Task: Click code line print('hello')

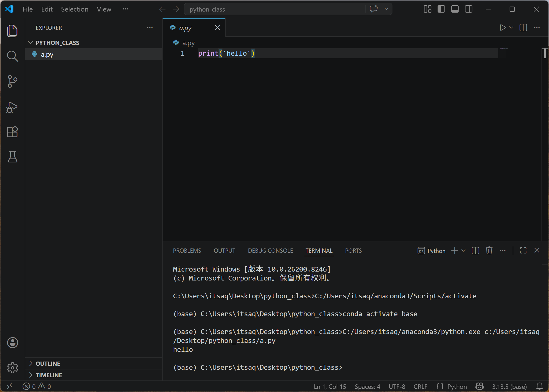Action: click(x=226, y=53)
